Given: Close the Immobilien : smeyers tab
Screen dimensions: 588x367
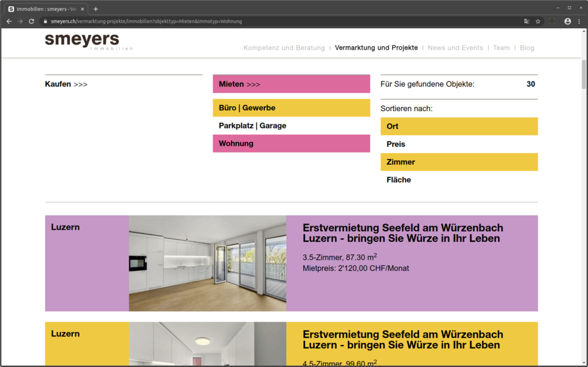Looking at the screenshot, I should 83,9.
